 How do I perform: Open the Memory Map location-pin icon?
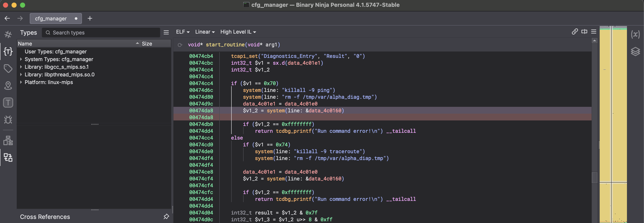[8, 85]
